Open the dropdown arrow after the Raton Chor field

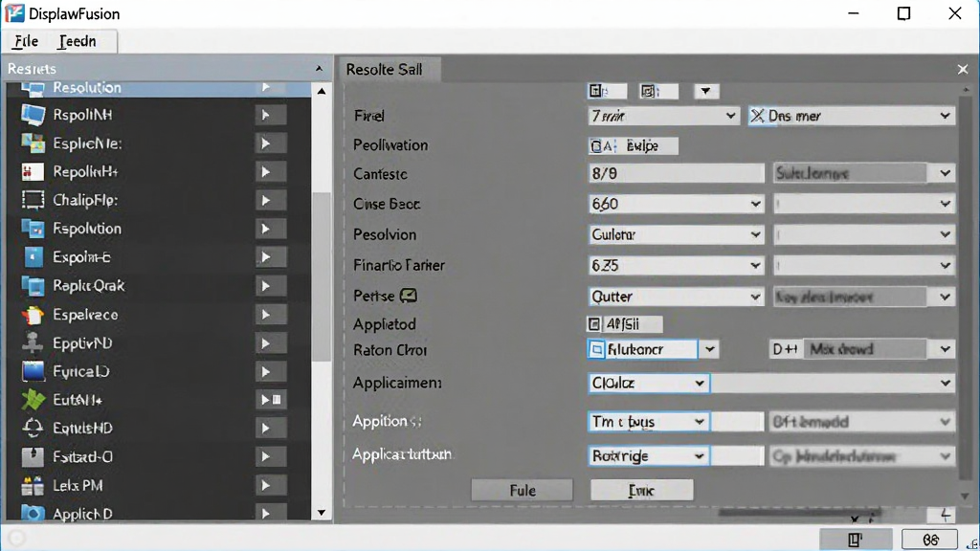[709, 350]
